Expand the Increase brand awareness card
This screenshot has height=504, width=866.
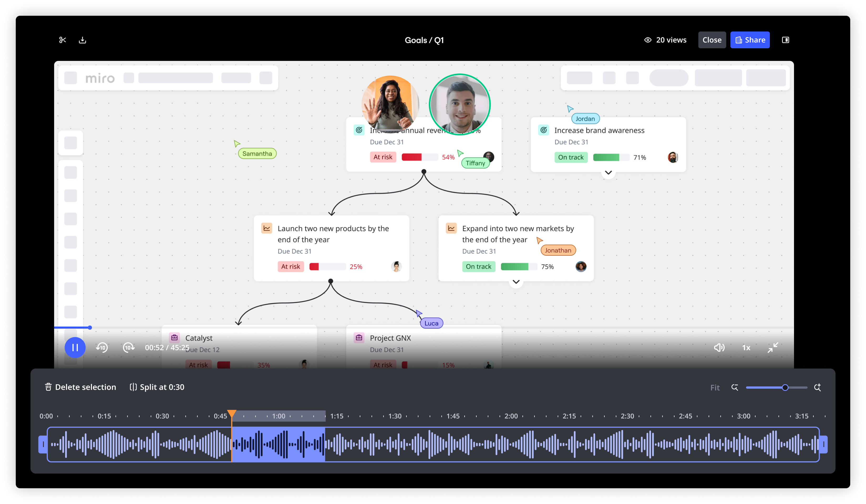click(x=608, y=172)
